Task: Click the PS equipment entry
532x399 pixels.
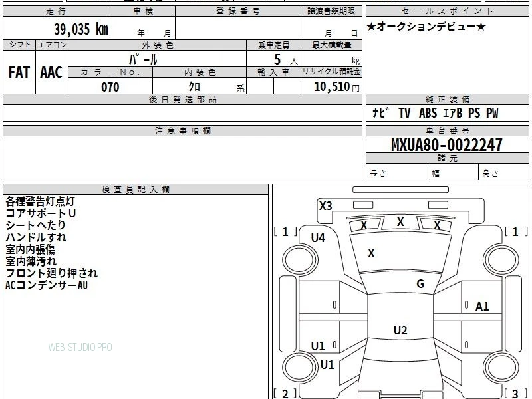Action: 474,112
